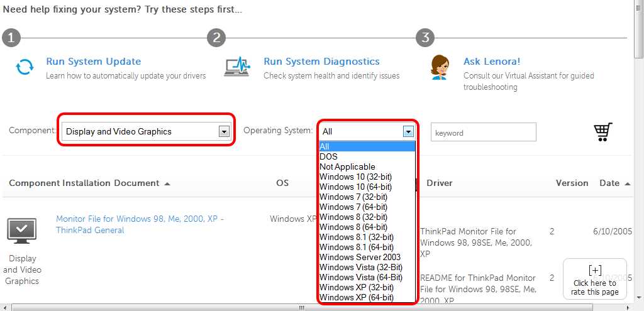Click the System Diagnostics monitor icon
644x311 pixels.
tap(237, 66)
